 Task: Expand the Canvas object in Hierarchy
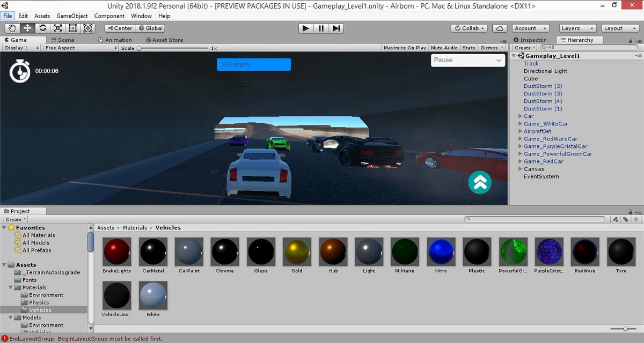520,169
